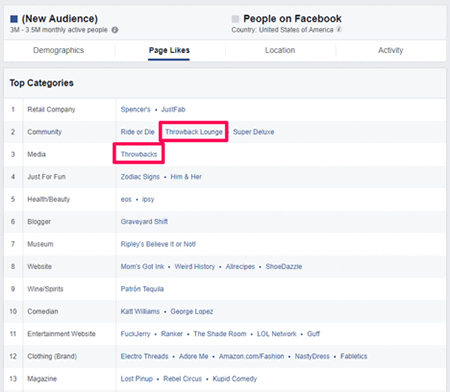
Task: Click the Fabletics link
Action: 354,356
